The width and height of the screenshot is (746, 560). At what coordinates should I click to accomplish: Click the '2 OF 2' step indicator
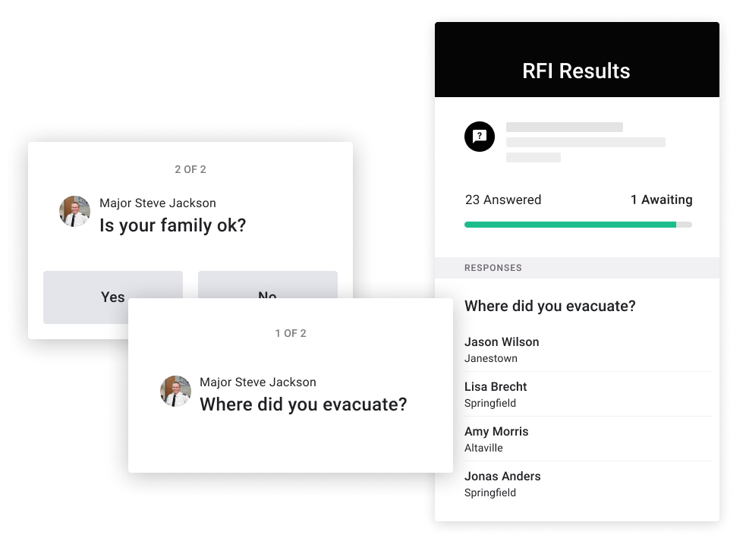pos(190,169)
